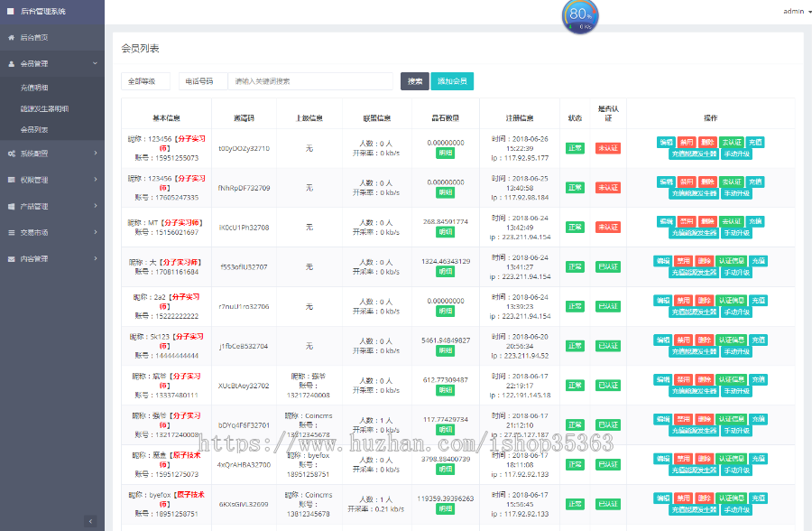Click red 未认证 badge for account 15951255073
The width and height of the screenshot is (812, 531).
[x=608, y=148]
